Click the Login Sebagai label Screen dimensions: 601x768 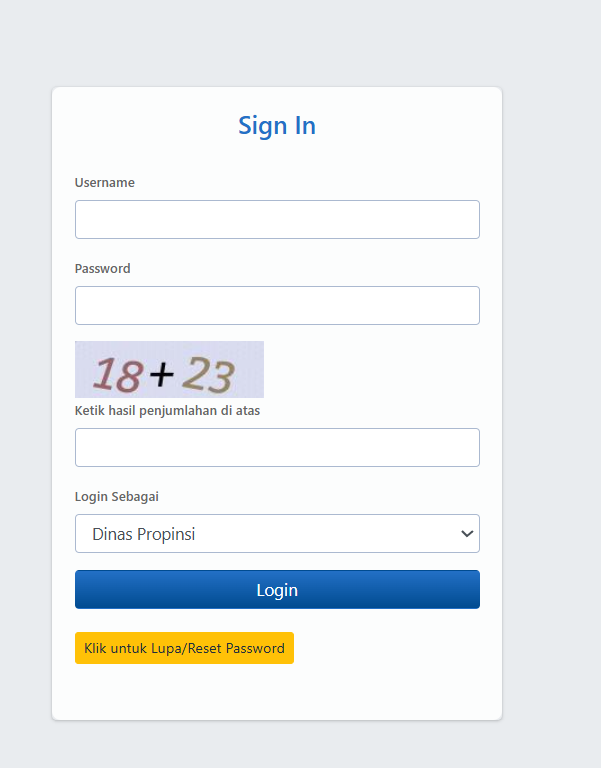coord(117,496)
